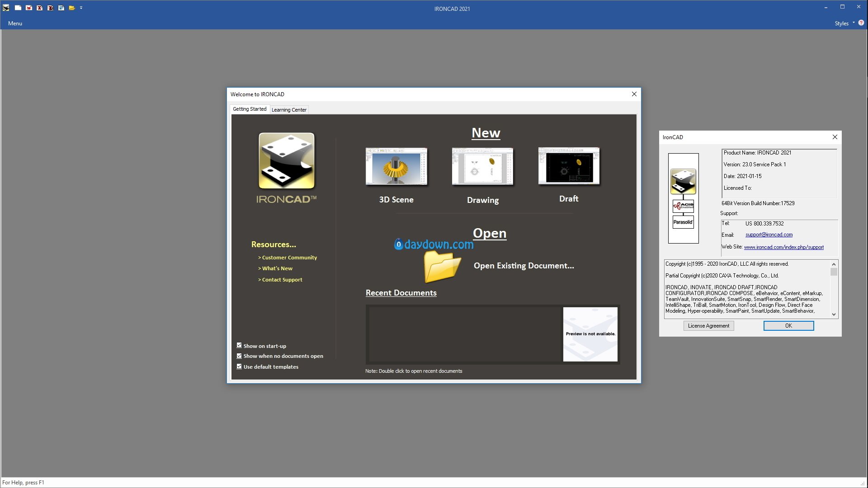
Task: Click the Open heading link
Action: (x=490, y=233)
